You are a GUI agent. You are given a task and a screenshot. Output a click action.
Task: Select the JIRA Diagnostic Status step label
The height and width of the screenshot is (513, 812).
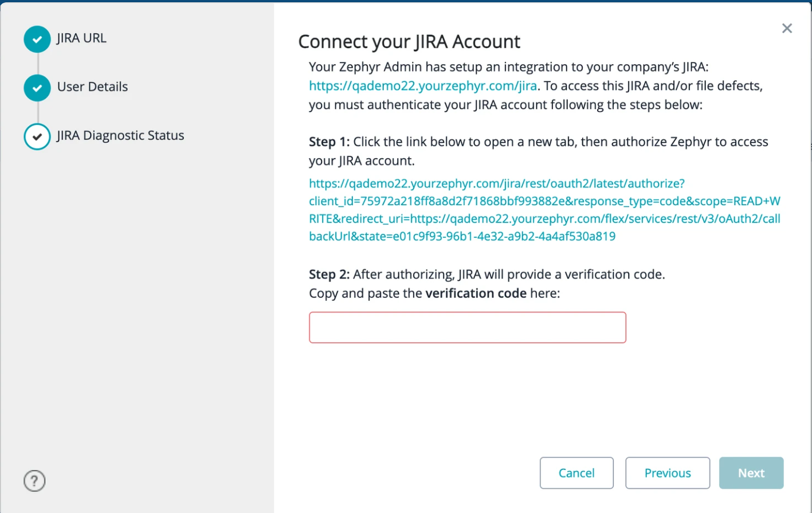[x=120, y=136]
